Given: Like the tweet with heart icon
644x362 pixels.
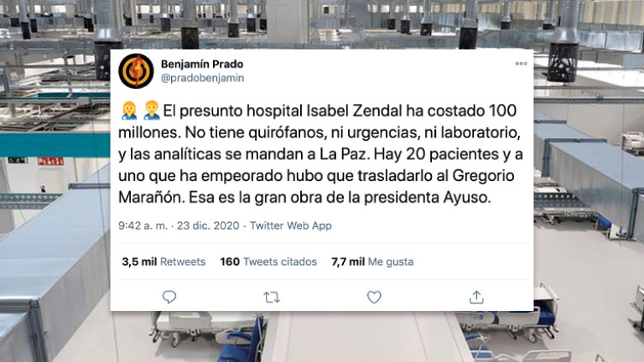Looking at the screenshot, I should [374, 297].
